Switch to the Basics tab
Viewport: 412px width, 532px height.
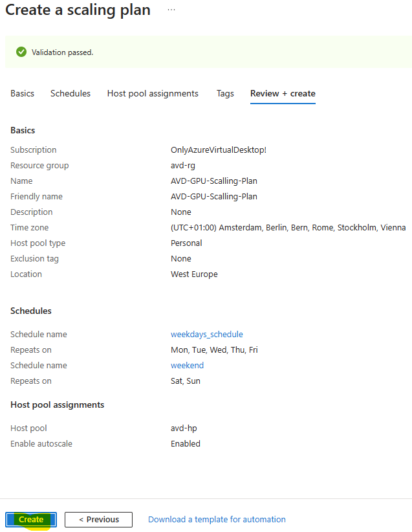tap(23, 93)
